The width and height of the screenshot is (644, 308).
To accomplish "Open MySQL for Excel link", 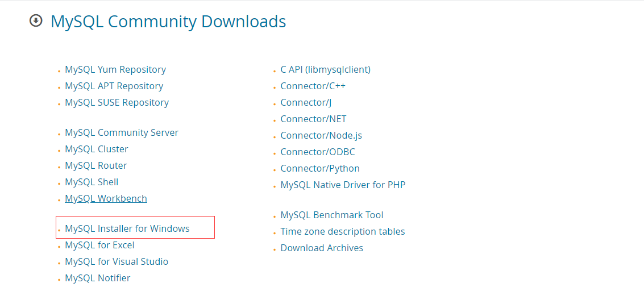I will point(99,245).
